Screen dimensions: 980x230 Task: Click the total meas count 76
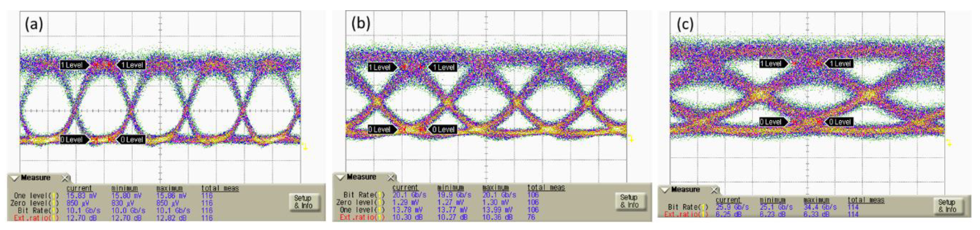pos(531,217)
